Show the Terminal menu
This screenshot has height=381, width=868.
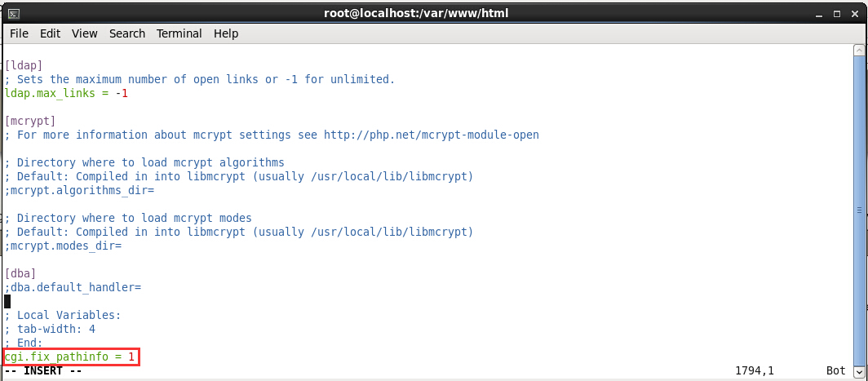pos(179,33)
